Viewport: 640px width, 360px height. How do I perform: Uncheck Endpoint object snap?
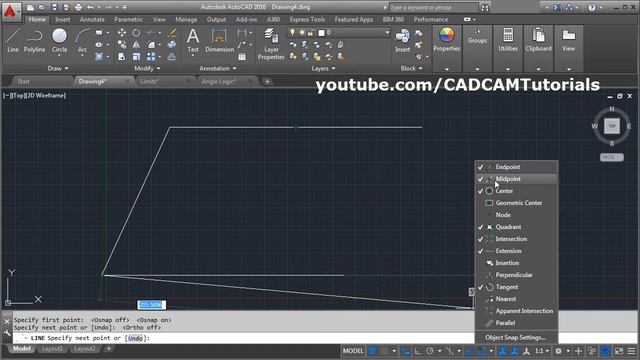point(516,167)
